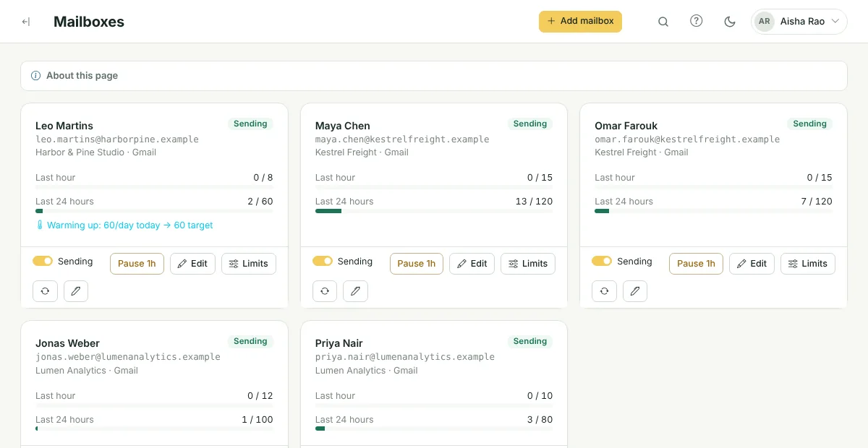Switch to dark mode with the moon icon
This screenshot has width=868, height=448.
coord(730,22)
